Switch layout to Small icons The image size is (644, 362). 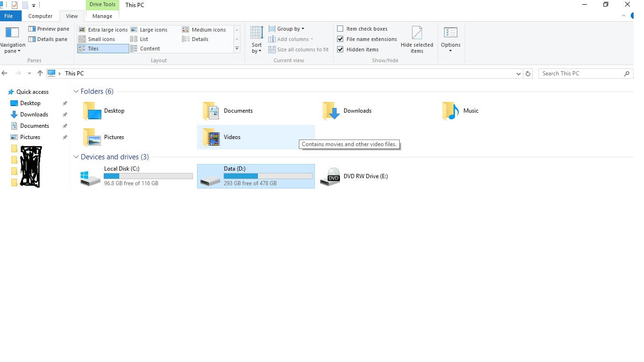[97, 39]
